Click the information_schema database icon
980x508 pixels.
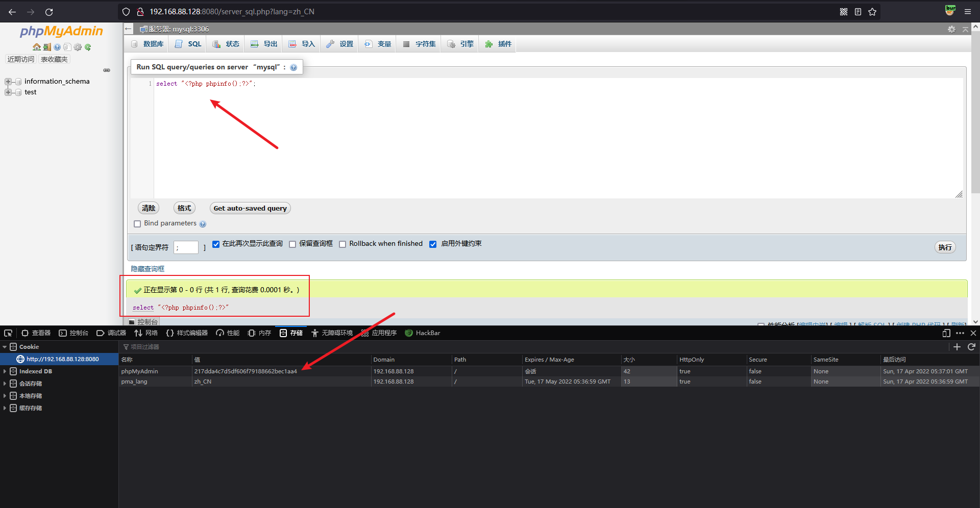pyautogui.click(x=18, y=82)
